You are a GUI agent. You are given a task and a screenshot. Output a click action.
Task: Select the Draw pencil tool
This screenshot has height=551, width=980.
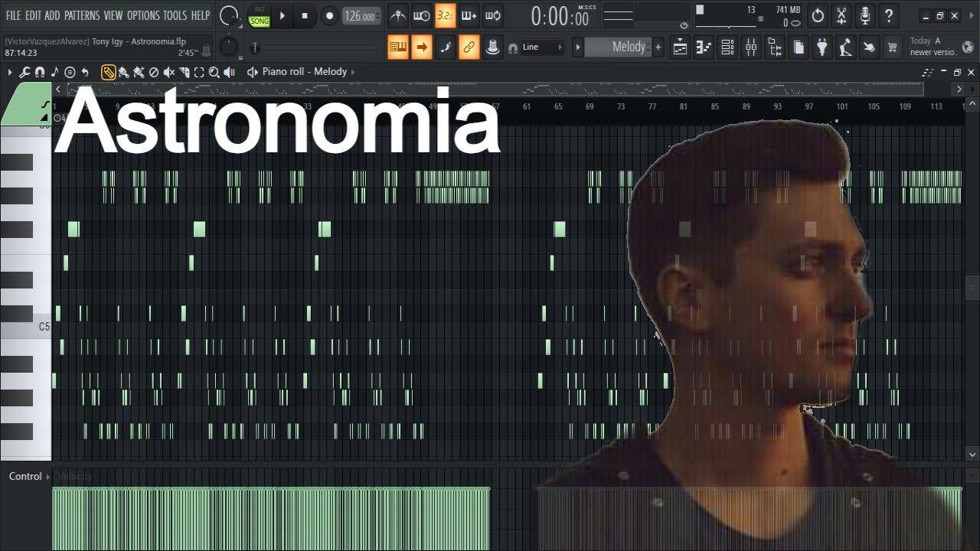tap(109, 72)
